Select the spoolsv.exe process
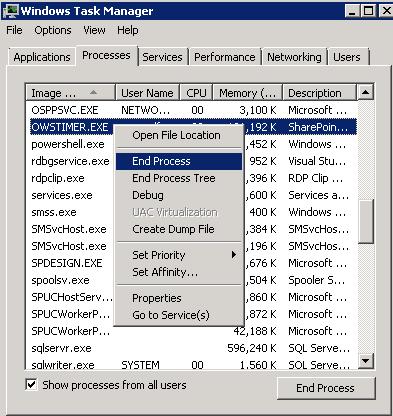393x416 pixels. click(x=60, y=280)
